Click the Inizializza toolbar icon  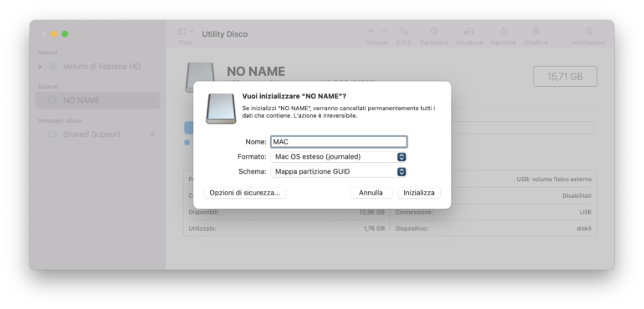tap(468, 31)
